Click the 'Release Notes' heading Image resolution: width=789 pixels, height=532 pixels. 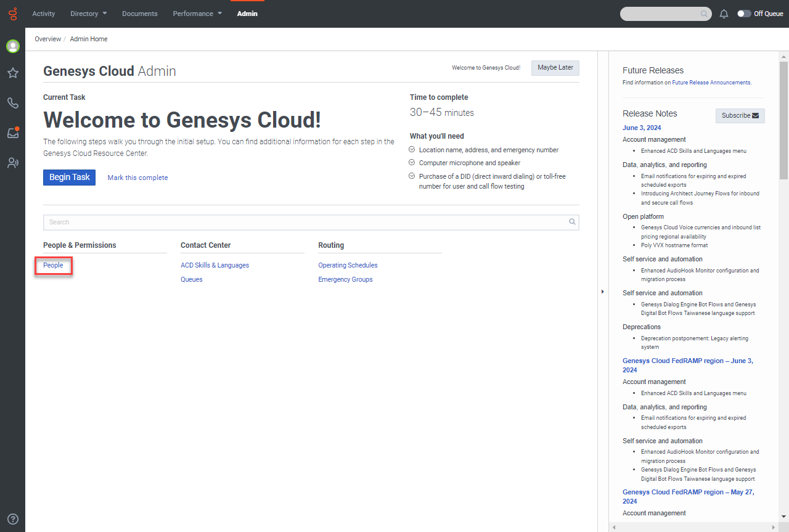coord(650,113)
